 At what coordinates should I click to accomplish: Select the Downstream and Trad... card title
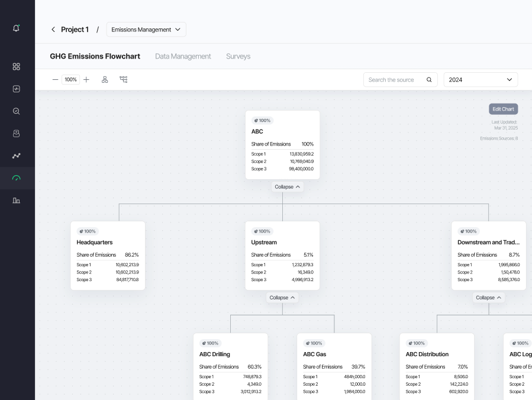point(489,242)
